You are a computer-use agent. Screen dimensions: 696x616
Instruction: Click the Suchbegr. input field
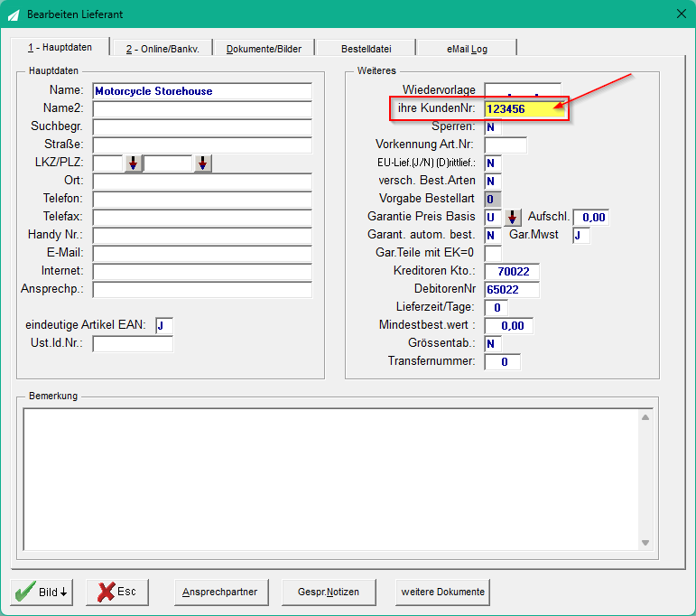coord(202,127)
